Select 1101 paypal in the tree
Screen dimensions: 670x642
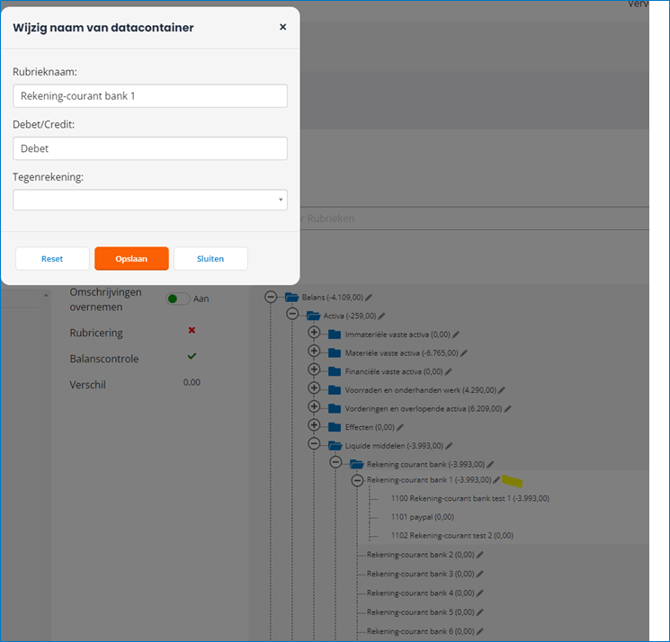pyautogui.click(x=423, y=517)
